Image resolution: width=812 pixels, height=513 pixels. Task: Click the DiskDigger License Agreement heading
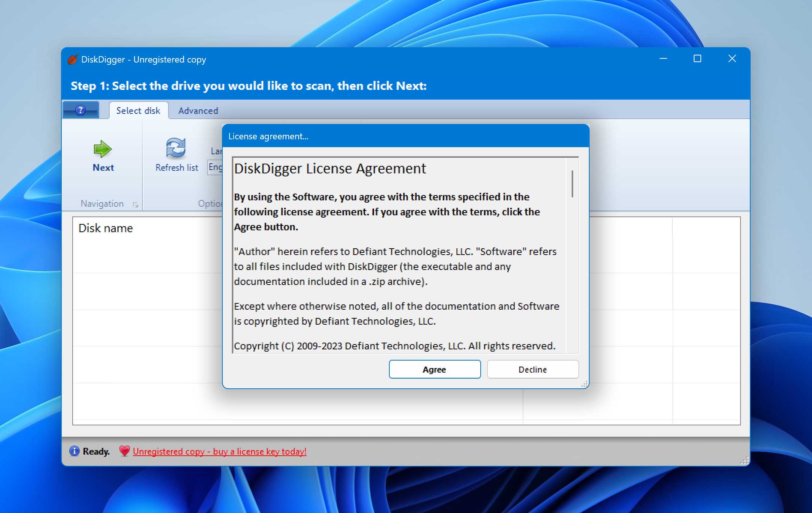point(330,169)
